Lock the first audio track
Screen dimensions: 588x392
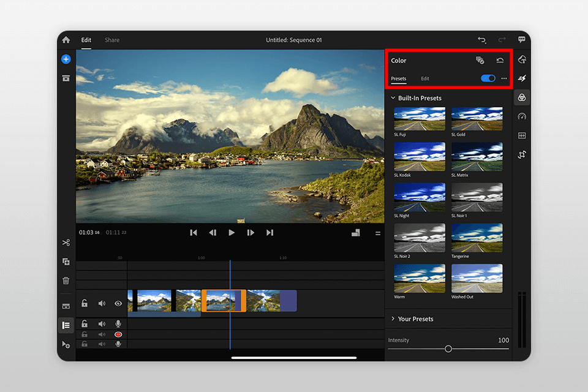(x=85, y=324)
